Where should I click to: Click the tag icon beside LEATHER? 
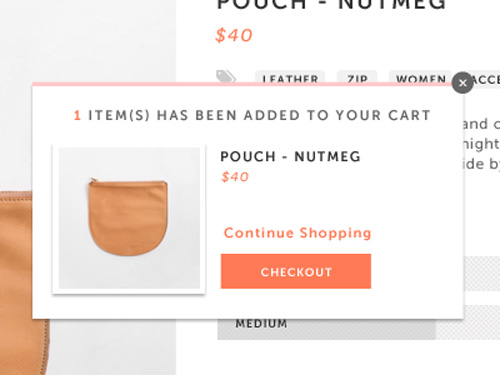[x=226, y=76]
